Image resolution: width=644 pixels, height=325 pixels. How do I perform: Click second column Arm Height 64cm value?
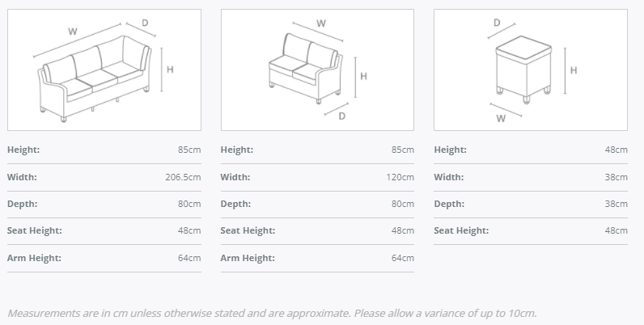[402, 258]
